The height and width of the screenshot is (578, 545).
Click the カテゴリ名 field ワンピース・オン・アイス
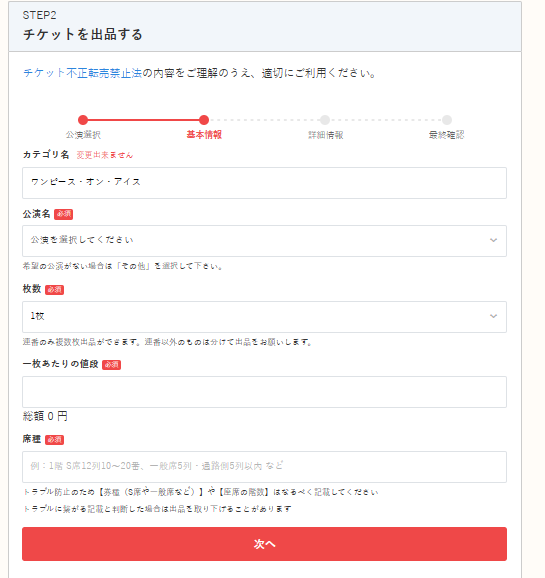click(264, 183)
